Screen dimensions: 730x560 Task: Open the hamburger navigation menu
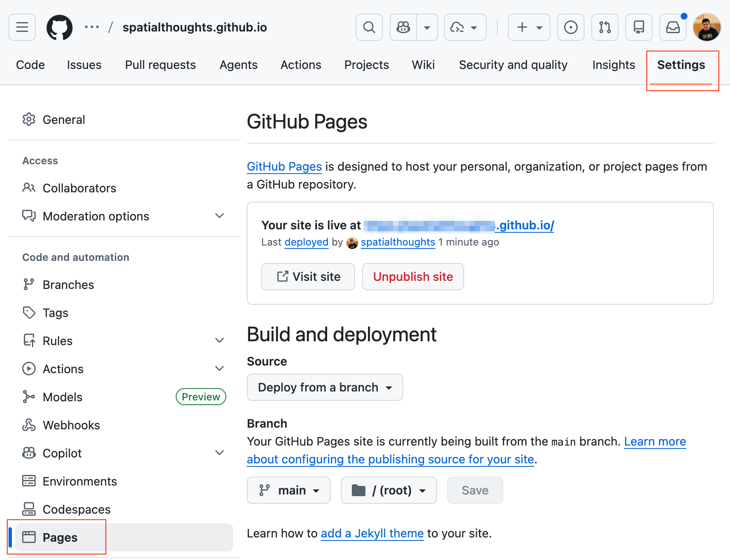tap(22, 27)
